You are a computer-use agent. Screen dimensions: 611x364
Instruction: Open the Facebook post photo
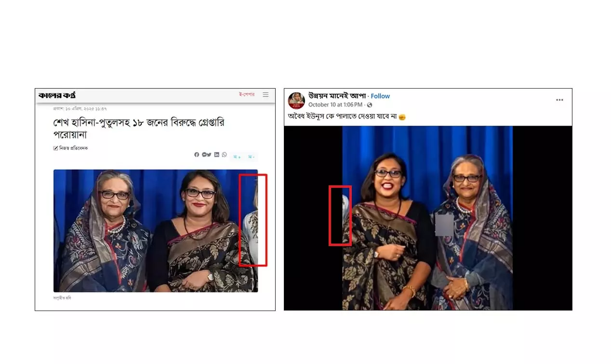[427, 218]
